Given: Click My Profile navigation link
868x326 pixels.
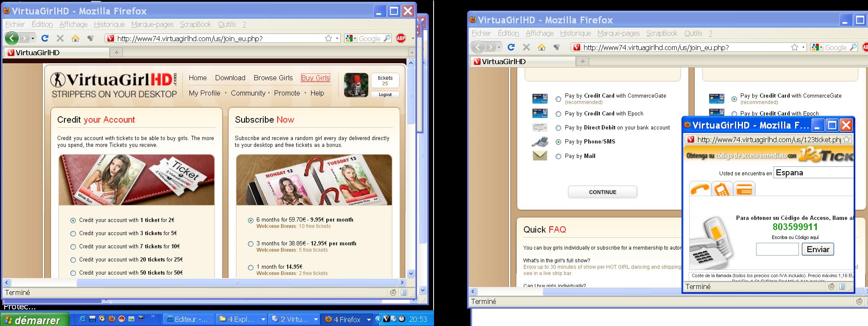Looking at the screenshot, I should click(x=204, y=93).
